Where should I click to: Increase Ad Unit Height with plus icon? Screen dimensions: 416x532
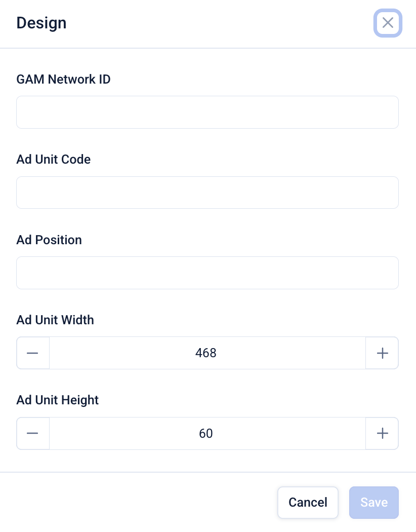pos(382,433)
